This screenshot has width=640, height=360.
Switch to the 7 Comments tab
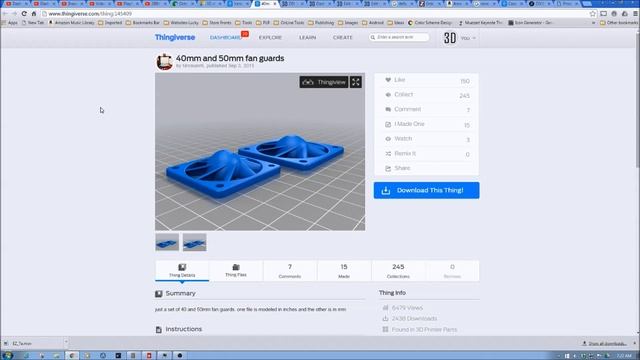click(290, 271)
